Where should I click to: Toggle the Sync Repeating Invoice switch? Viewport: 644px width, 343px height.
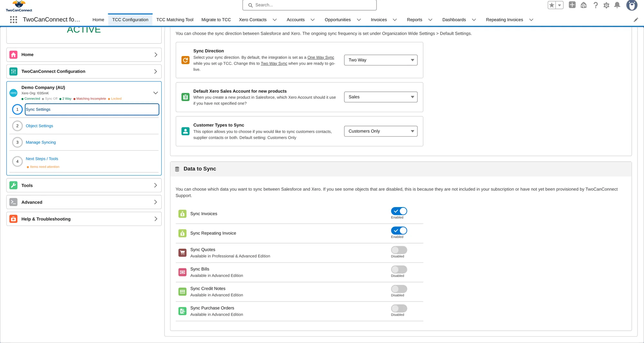point(399,231)
